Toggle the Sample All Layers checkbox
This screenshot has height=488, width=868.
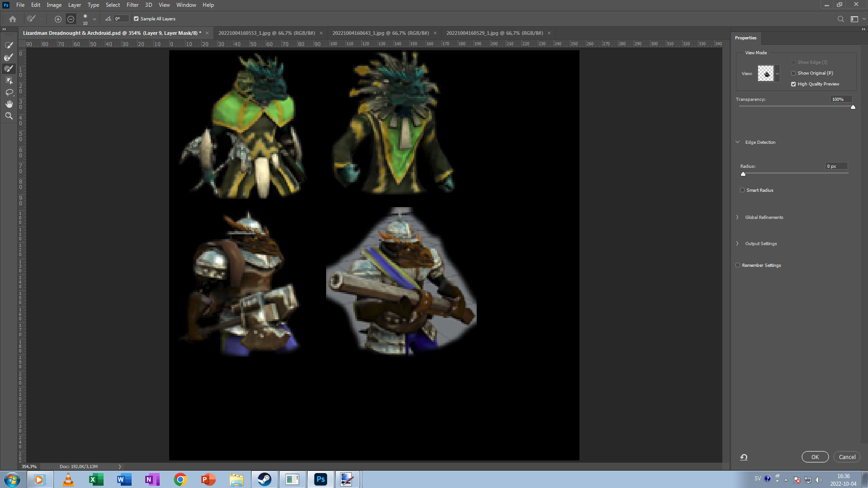coord(136,19)
